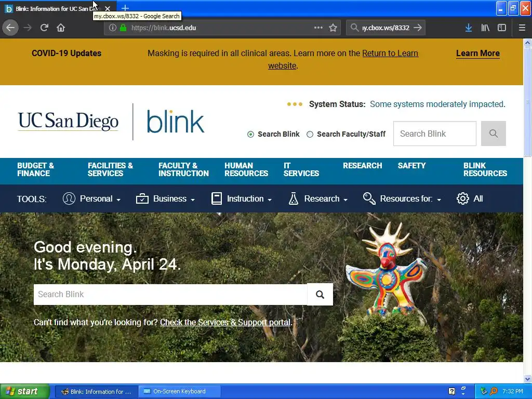Click scrollbar up arrow on page
Viewport: 532px width, 399px height.
pos(527,43)
